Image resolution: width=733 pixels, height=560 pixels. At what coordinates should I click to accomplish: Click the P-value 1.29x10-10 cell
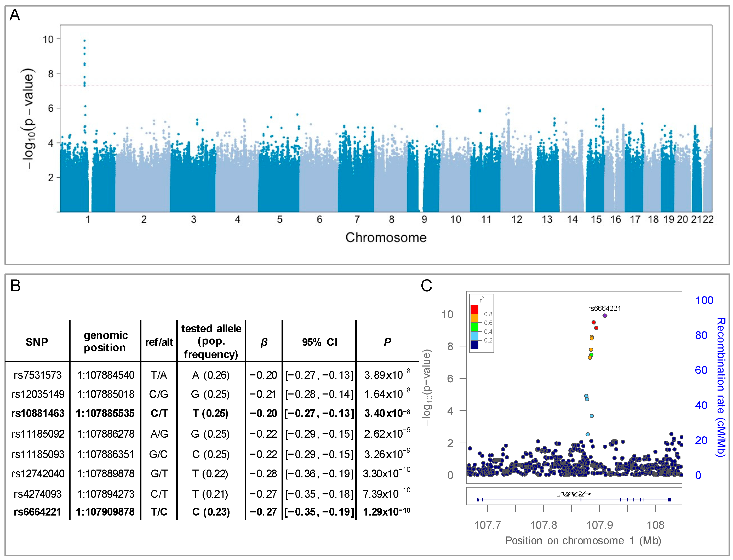(387, 512)
